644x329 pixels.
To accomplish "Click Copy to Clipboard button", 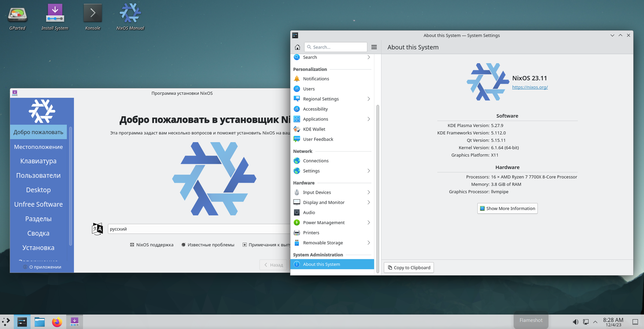I will click(409, 268).
